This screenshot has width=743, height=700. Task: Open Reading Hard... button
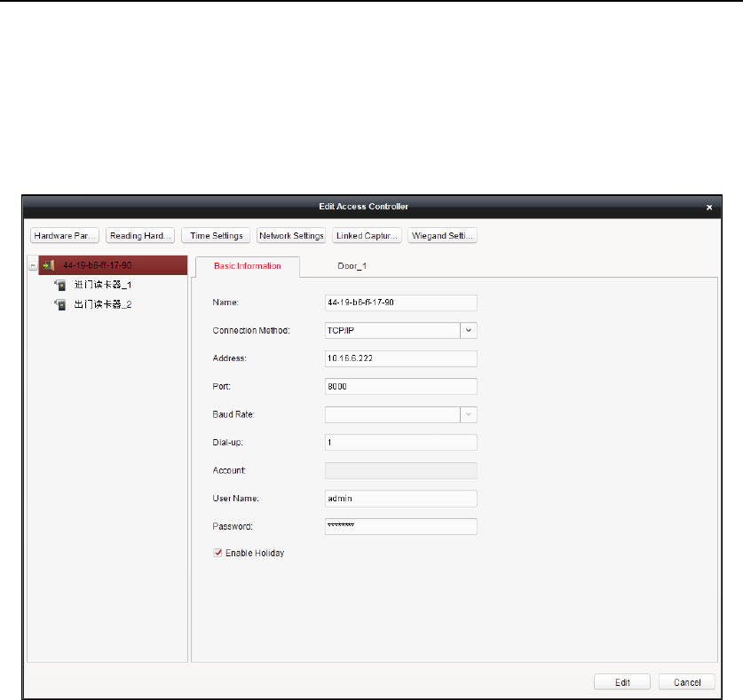coord(140,235)
